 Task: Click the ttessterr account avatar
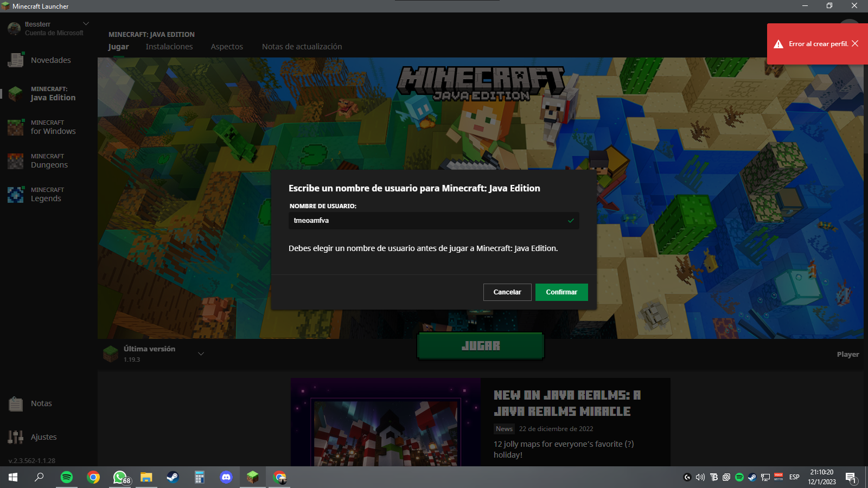click(x=14, y=28)
